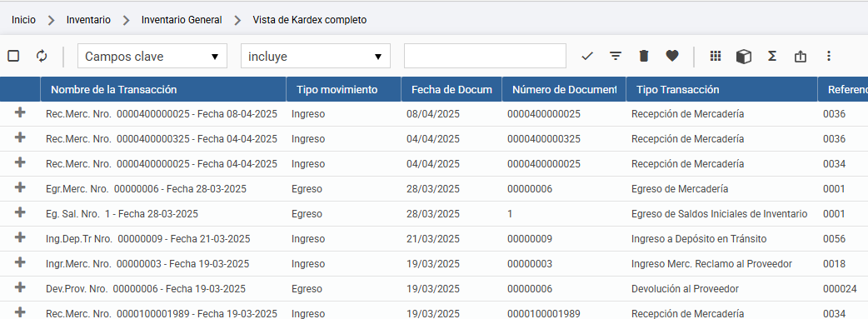Click Ingreso cell in Ing.Dep.Tr row

[308, 239]
